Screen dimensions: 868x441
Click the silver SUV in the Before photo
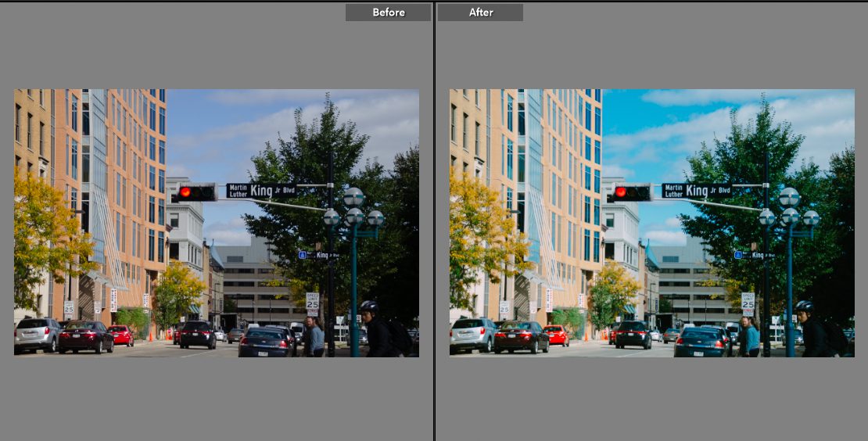pos(36,335)
